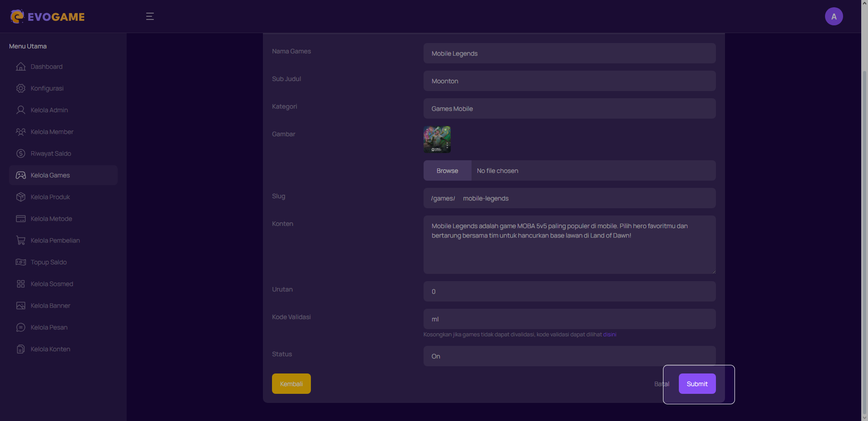Click the Browse file button
The height and width of the screenshot is (421, 868).
click(x=447, y=171)
